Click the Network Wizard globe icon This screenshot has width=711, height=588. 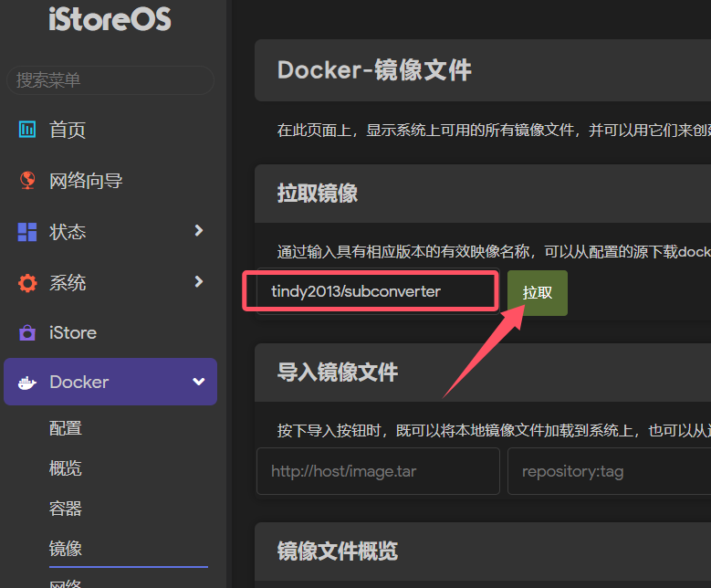point(27,180)
